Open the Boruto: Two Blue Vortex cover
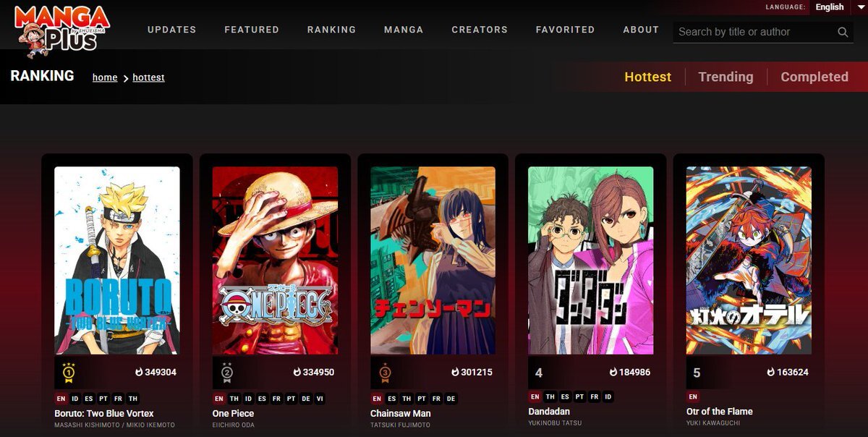The height and width of the screenshot is (437, 868). [117, 260]
